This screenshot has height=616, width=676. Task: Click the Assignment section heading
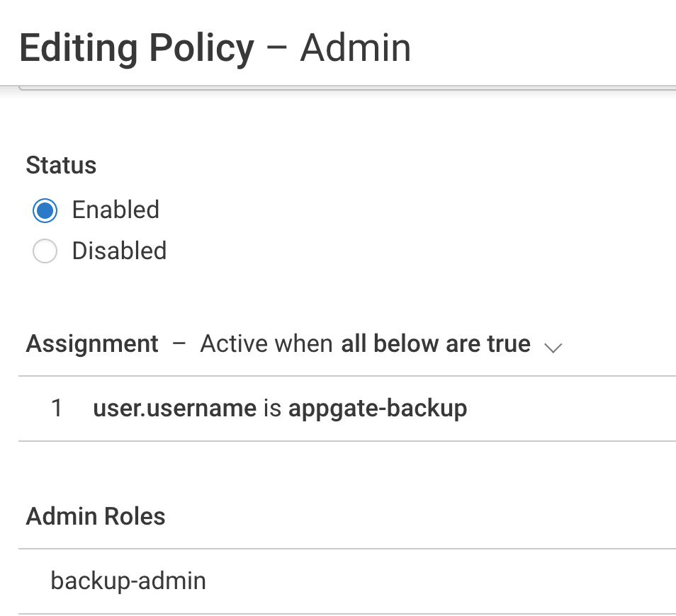91,343
